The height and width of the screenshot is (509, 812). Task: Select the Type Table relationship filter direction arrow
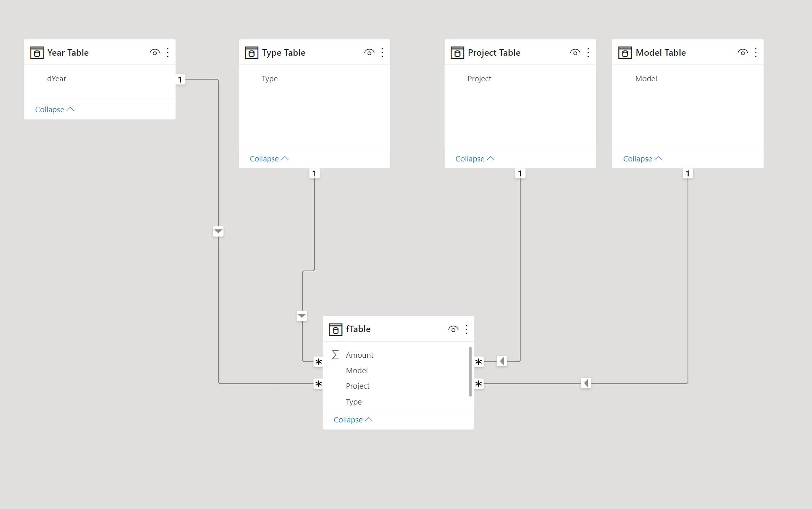[x=302, y=315]
